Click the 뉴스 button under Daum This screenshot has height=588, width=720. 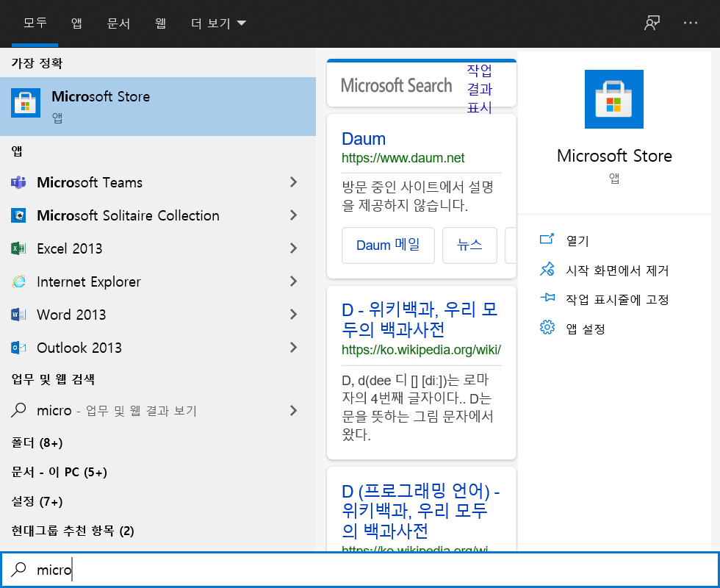pyautogui.click(x=469, y=245)
